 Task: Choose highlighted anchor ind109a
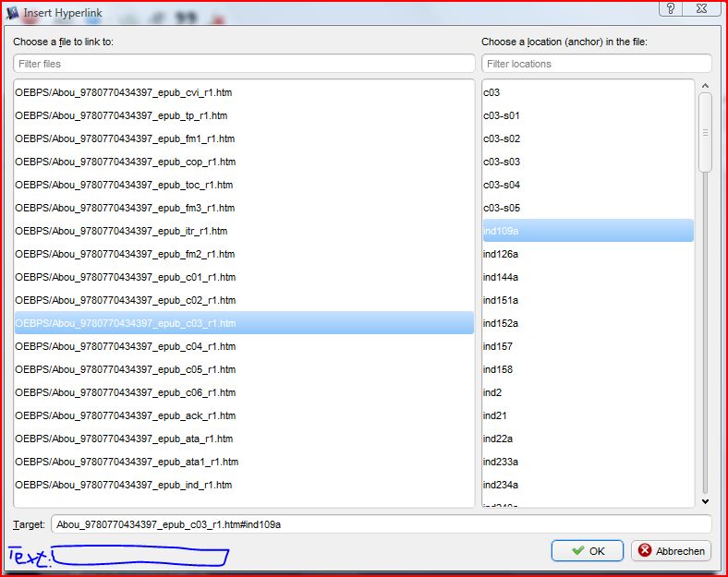pyautogui.click(x=588, y=231)
